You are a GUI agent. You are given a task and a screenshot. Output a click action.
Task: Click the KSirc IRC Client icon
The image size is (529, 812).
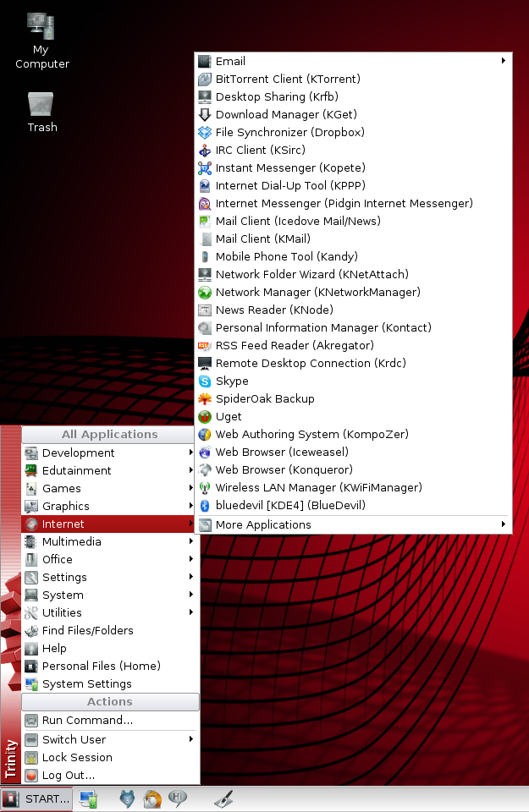coord(205,151)
